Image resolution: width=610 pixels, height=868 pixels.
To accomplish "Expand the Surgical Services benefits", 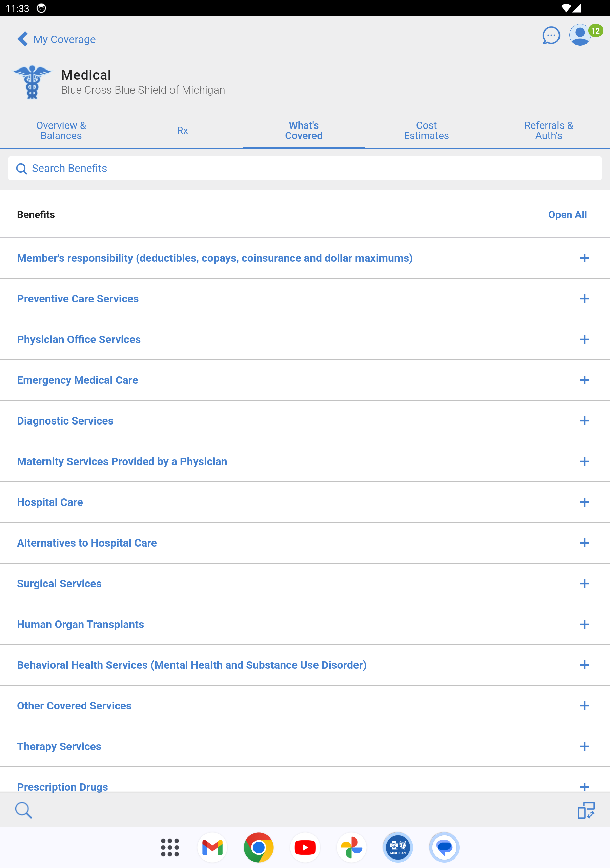I will [584, 583].
